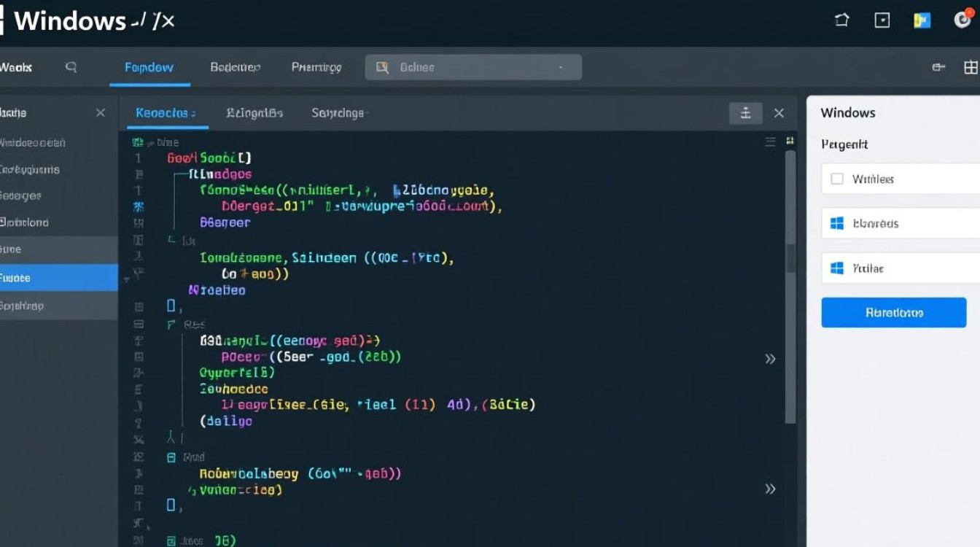
Task: Open the dropdown field in the top toolbar
Action: [x=473, y=67]
